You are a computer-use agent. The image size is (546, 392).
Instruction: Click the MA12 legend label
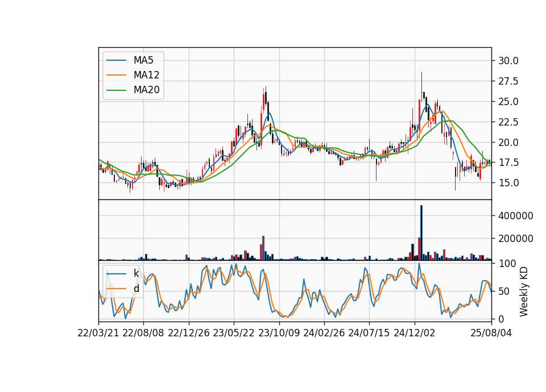[146, 75]
